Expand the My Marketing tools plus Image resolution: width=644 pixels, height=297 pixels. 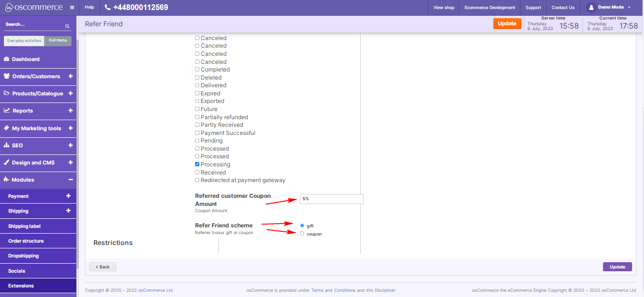click(x=71, y=128)
